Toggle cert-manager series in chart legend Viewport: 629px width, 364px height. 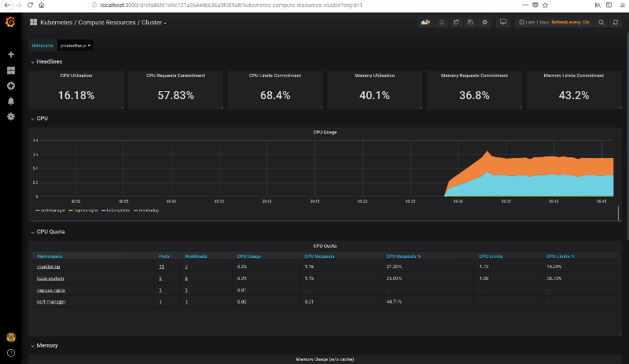[51, 211]
